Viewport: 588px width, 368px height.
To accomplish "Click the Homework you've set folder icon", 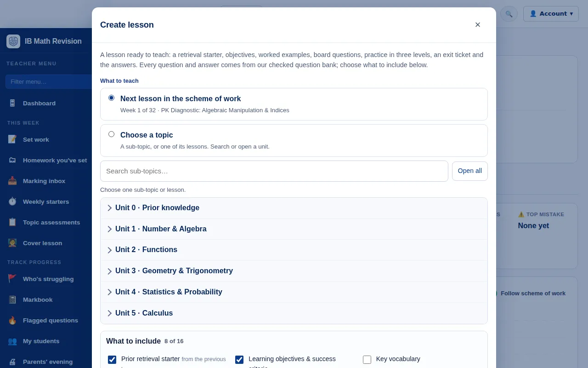I will (12, 160).
